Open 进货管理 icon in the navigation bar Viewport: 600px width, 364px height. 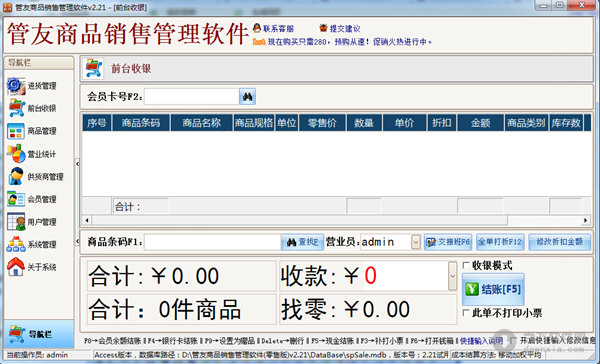(16, 86)
